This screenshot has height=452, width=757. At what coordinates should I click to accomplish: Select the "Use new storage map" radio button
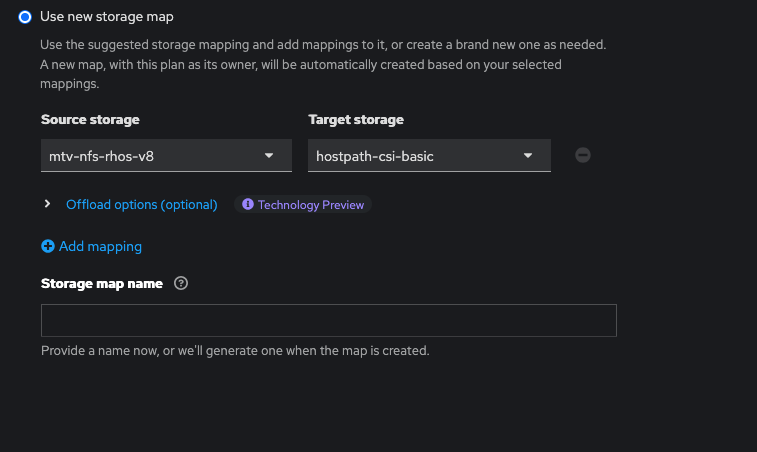(x=25, y=17)
